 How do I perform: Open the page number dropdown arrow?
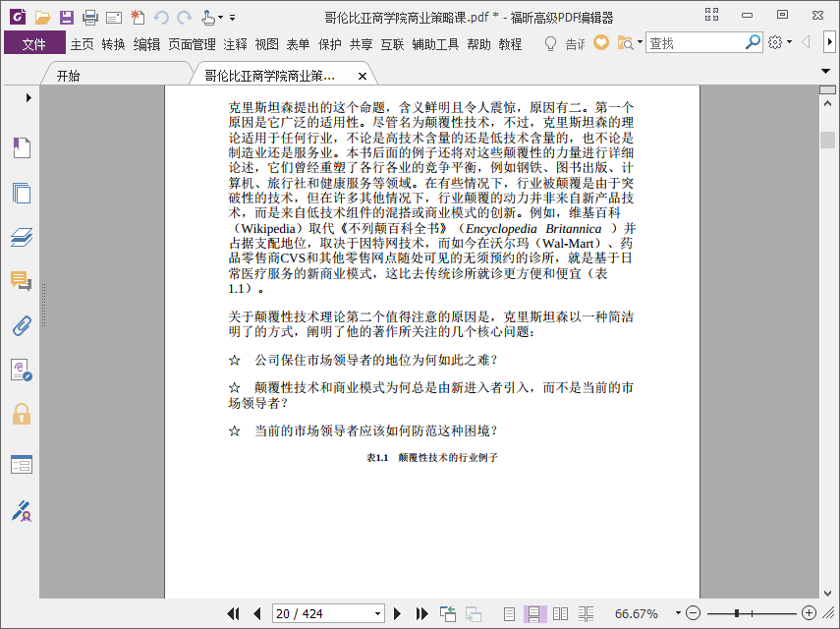coord(377,614)
